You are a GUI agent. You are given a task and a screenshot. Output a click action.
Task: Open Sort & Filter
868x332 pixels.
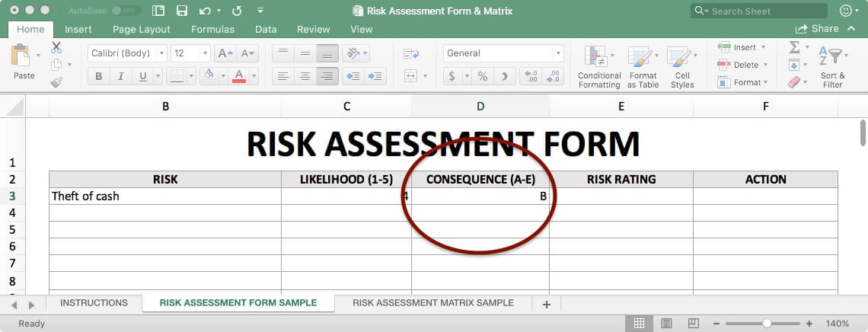tap(832, 65)
